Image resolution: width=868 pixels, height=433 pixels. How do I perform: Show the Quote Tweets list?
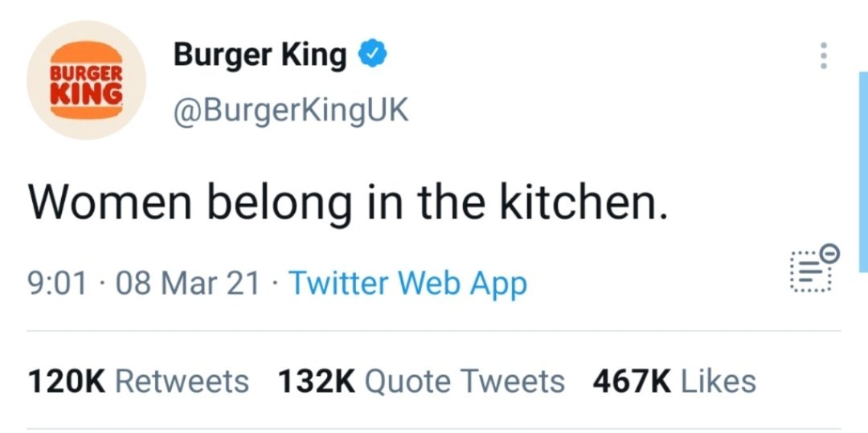click(465, 381)
